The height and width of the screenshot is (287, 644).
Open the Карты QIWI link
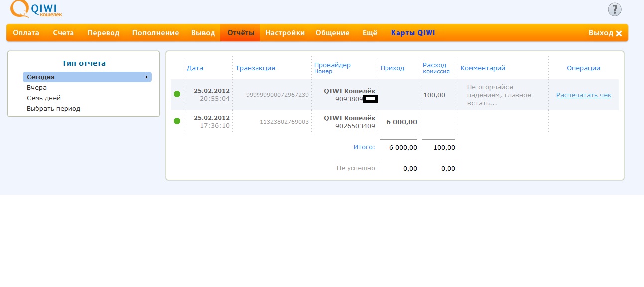413,33
